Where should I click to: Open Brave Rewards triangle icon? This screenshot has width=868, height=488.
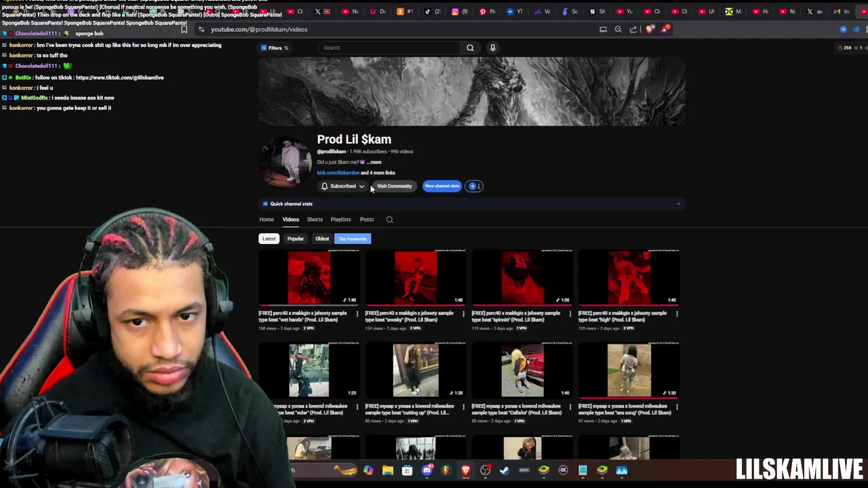(666, 29)
